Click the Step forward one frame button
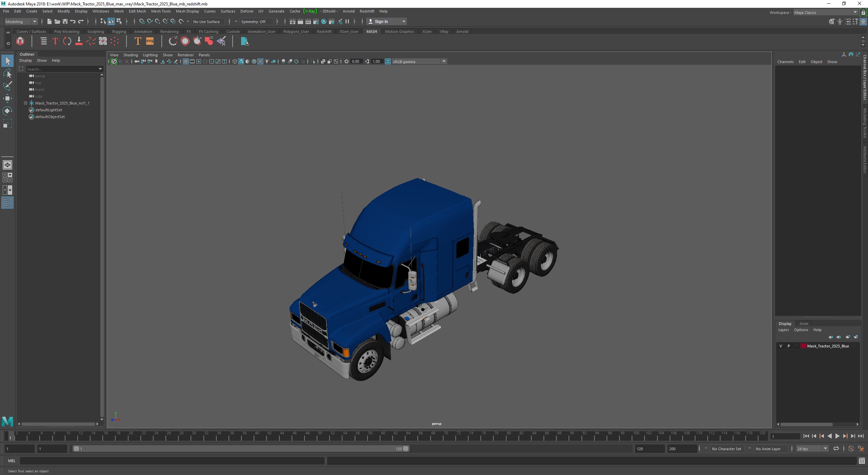868x475 pixels. pyautogui.click(x=853, y=436)
